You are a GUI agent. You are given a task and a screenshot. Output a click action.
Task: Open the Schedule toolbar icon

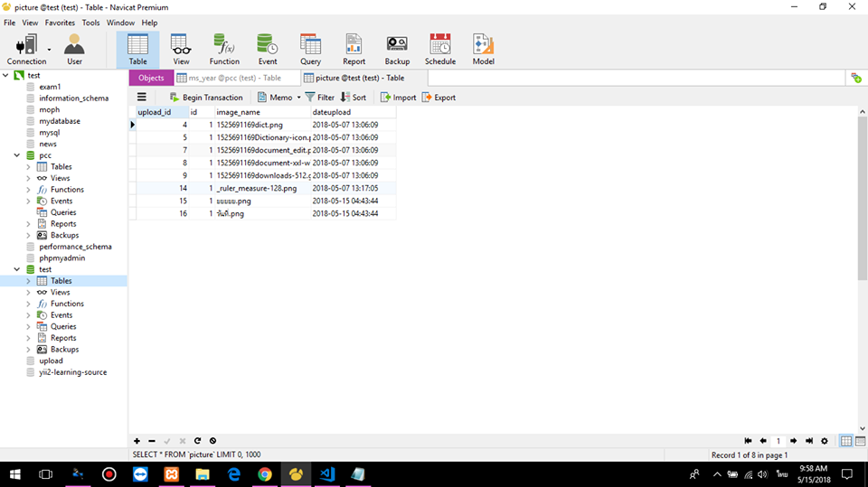pyautogui.click(x=440, y=49)
